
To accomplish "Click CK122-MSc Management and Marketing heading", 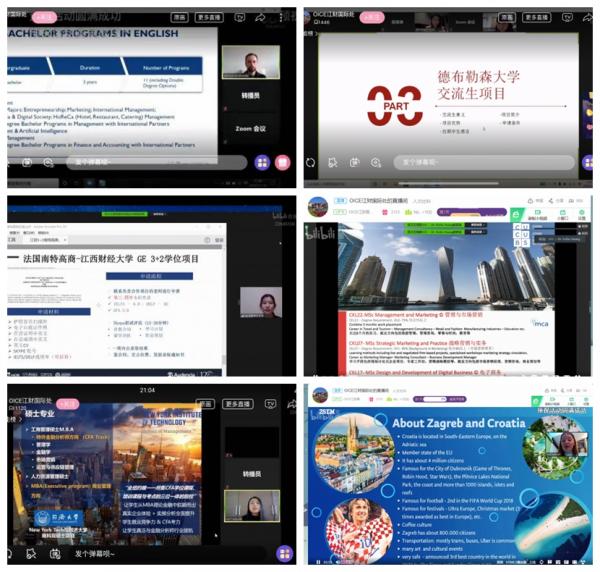I will click(x=416, y=315).
